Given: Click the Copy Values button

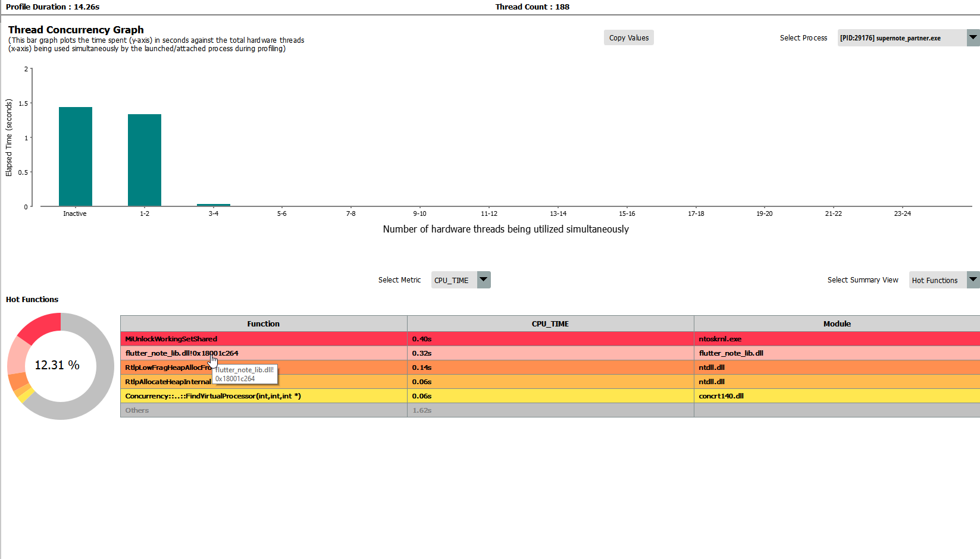Looking at the screenshot, I should point(628,38).
